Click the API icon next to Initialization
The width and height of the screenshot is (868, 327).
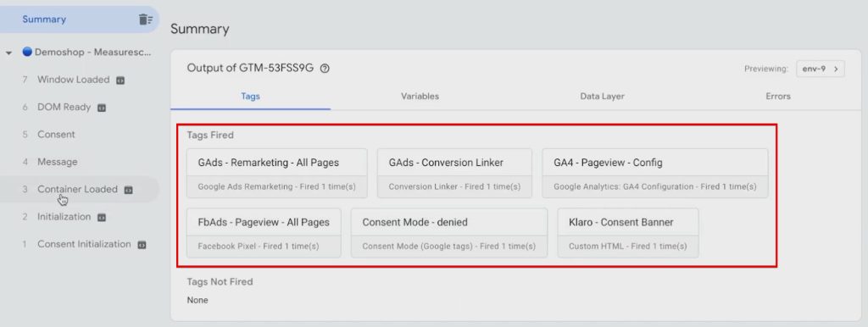[x=102, y=218]
